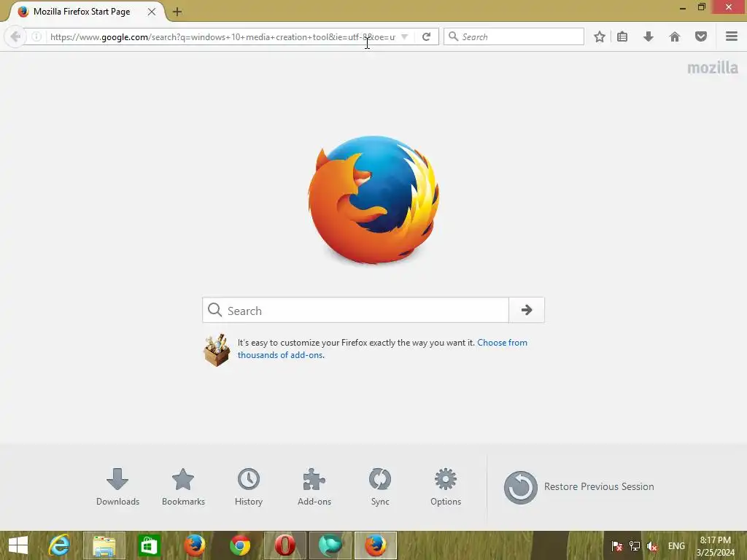
Task: Open the Windows Start button
Action: (18, 545)
